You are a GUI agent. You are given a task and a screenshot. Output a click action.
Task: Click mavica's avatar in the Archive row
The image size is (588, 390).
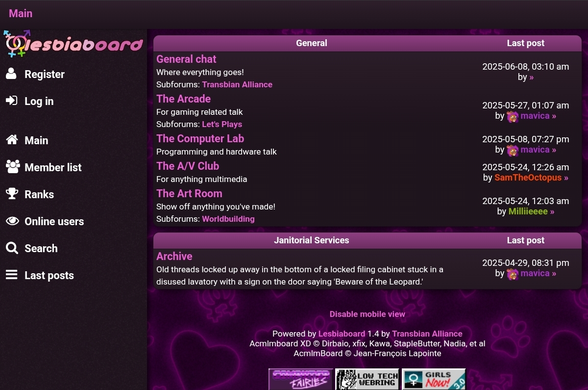pos(513,274)
